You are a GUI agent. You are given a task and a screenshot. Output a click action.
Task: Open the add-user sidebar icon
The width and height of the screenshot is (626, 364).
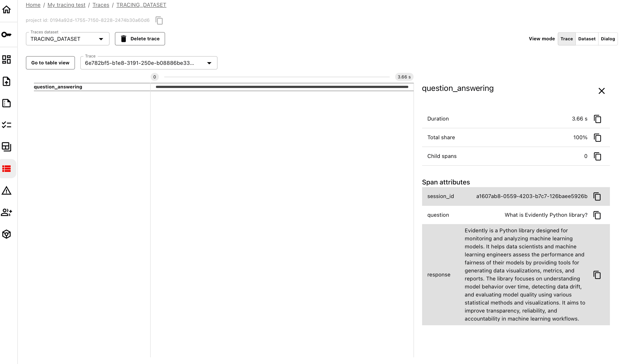6,212
